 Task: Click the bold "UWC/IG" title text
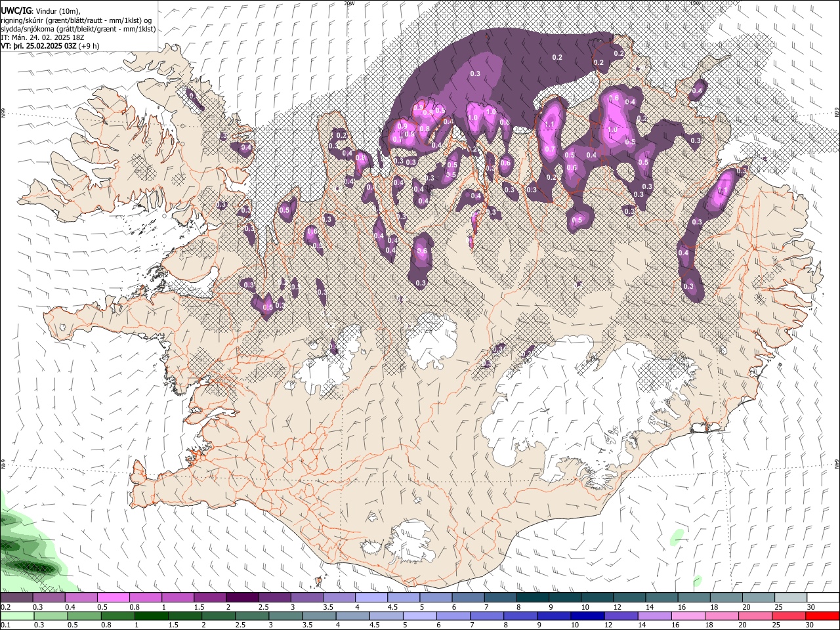[16, 10]
